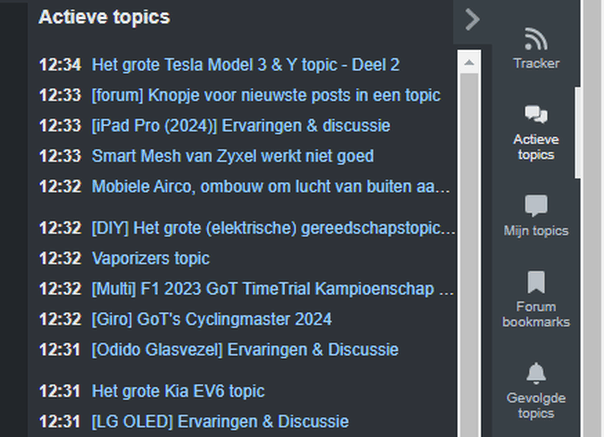The image size is (604, 437).
Task: Open F1 2023 GoT TimeTrial Kampioenschap topic
Action: 273,289
